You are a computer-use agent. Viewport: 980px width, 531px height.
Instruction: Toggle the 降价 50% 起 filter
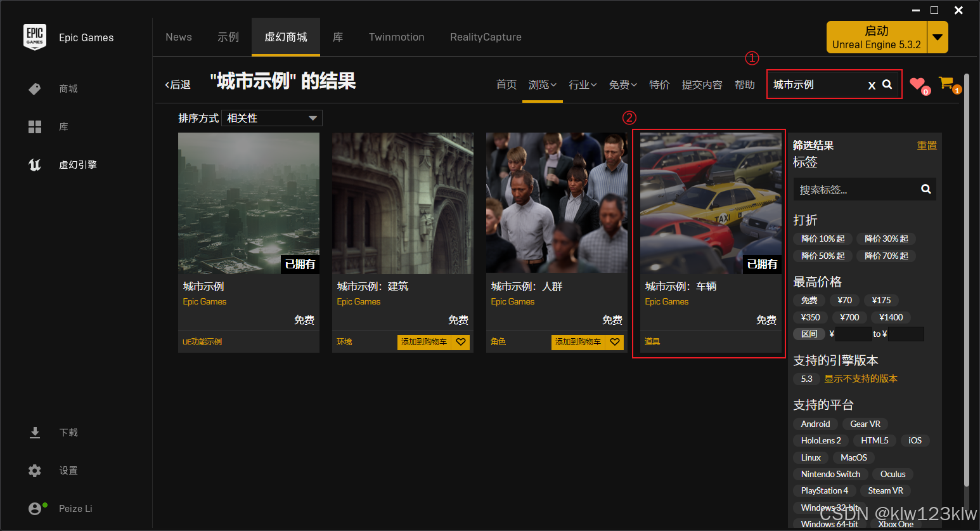[x=823, y=256]
